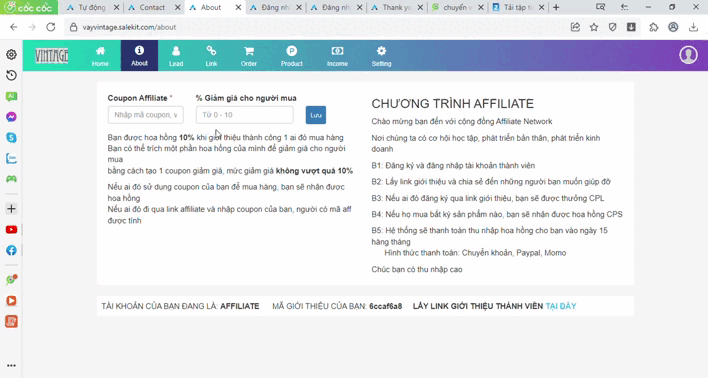Image resolution: width=708 pixels, height=378 pixels.
Task: Click the AFFILIATE account type text
Action: [240, 306]
